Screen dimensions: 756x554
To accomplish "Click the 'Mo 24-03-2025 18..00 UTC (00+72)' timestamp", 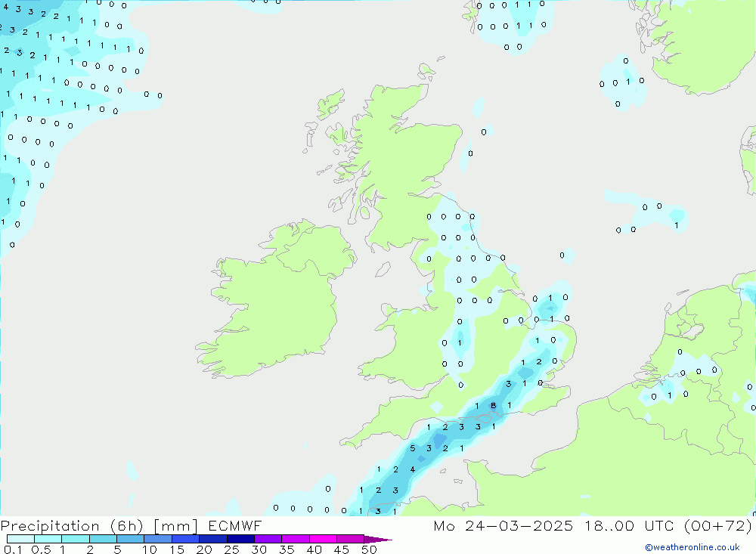I will [x=593, y=525].
